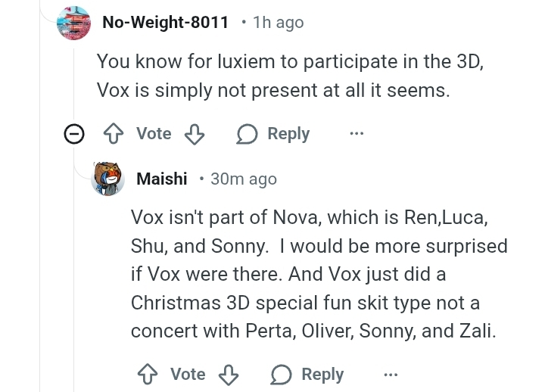Screen dimensions: 545x392
Task: Open more options for No-Weight-8011's comment
Action: click(x=357, y=133)
